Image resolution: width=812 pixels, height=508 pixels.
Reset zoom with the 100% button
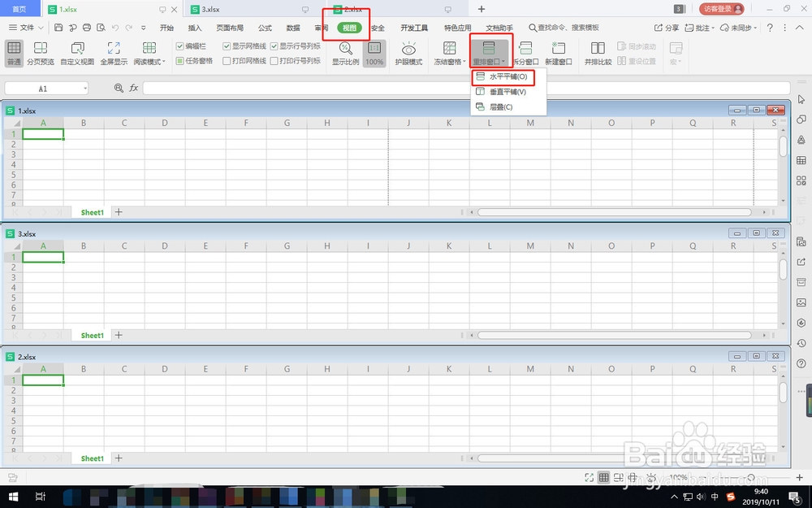374,53
